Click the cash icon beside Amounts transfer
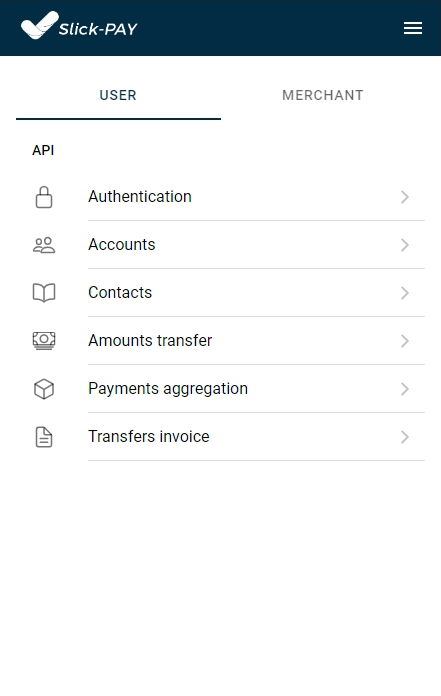Image resolution: width=441 pixels, height=696 pixels. 44,341
